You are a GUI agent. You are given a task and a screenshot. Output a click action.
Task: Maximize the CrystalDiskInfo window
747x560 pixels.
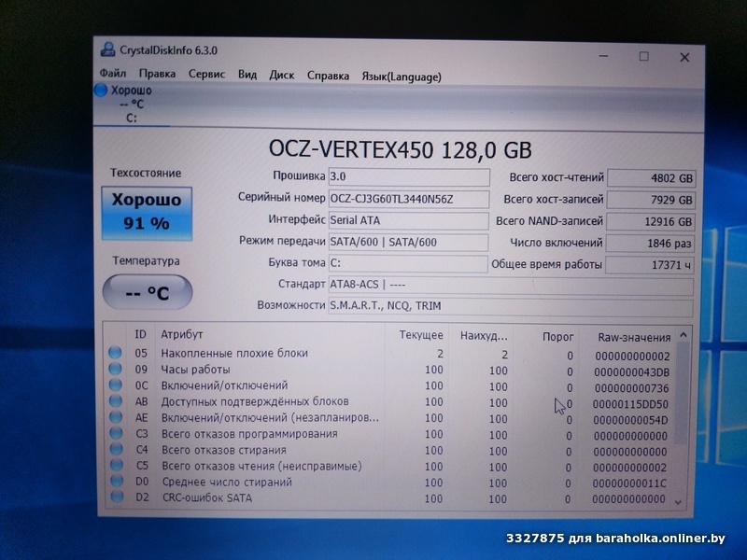(x=643, y=57)
